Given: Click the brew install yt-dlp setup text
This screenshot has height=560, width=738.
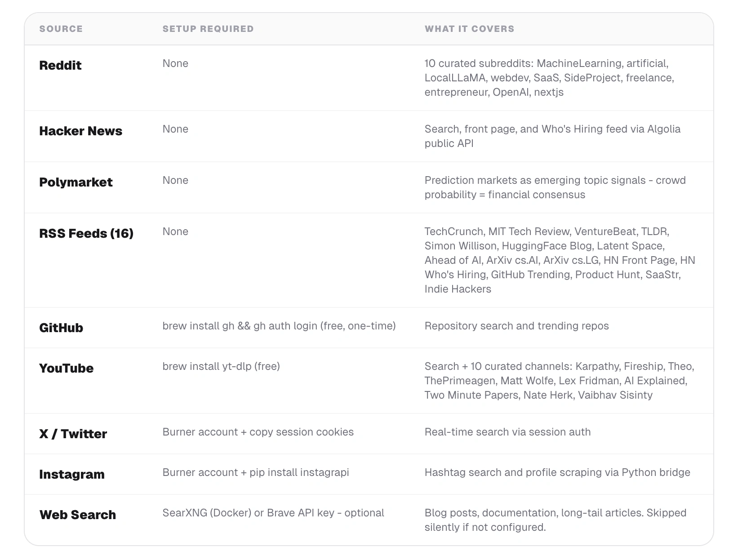Looking at the screenshot, I should click(221, 366).
